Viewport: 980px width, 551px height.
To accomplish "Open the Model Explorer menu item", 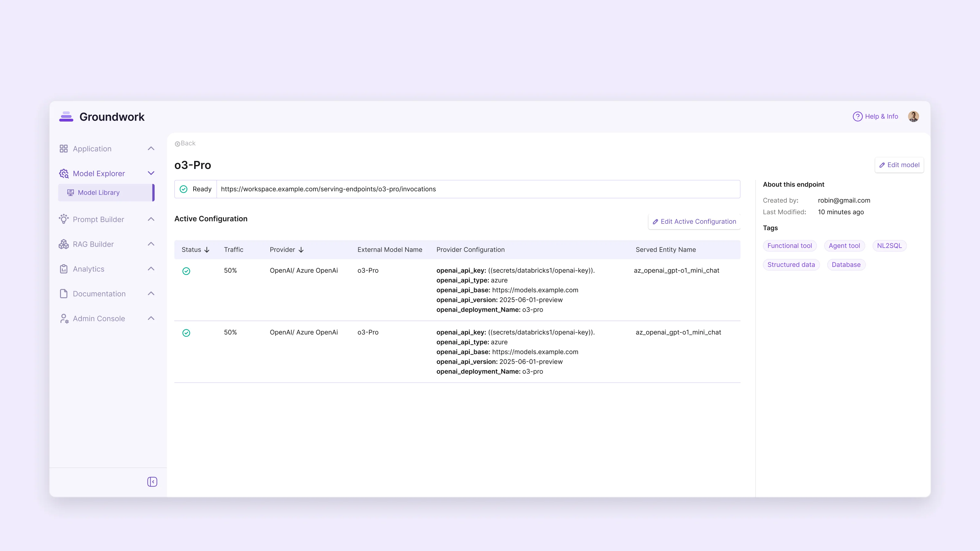I will pos(107,173).
